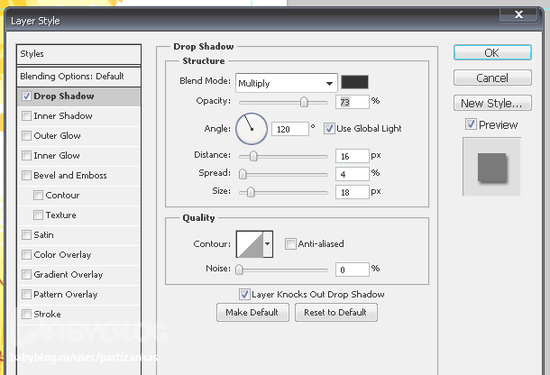The image size is (550, 375).
Task: Click the Spread value field
Action: (352, 174)
